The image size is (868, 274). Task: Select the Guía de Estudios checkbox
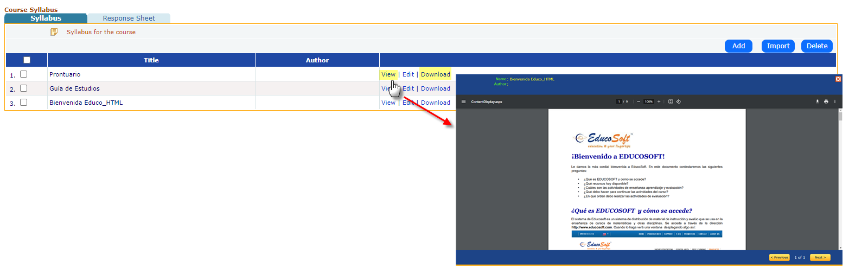[x=24, y=88]
